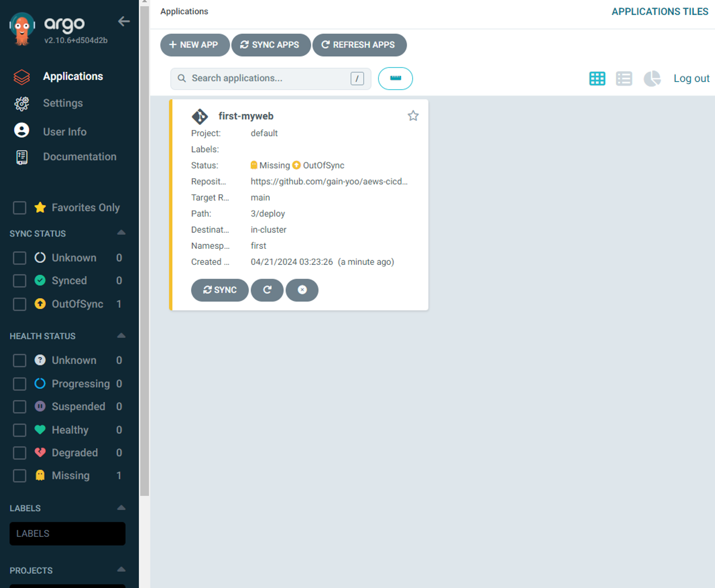Switch to the list view

click(x=624, y=78)
